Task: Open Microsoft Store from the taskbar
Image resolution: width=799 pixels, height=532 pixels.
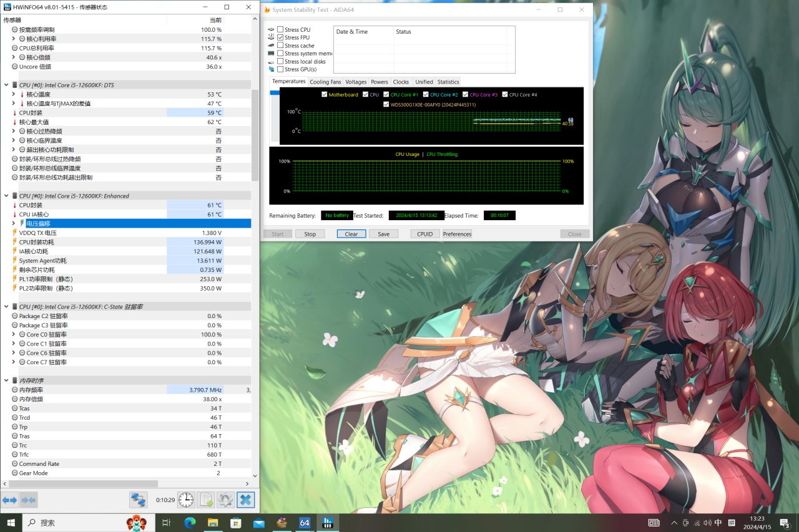Action: pos(236,523)
